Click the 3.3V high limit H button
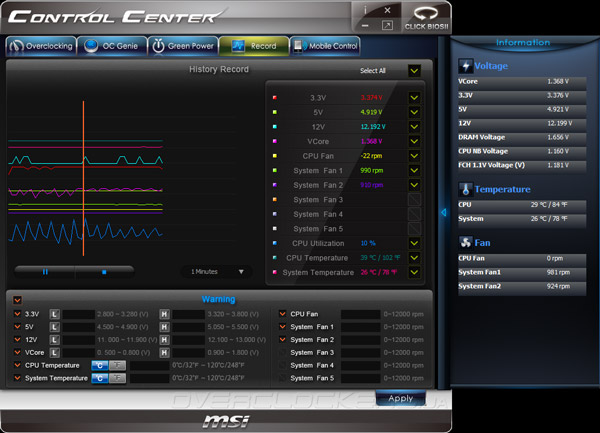 tap(164, 314)
